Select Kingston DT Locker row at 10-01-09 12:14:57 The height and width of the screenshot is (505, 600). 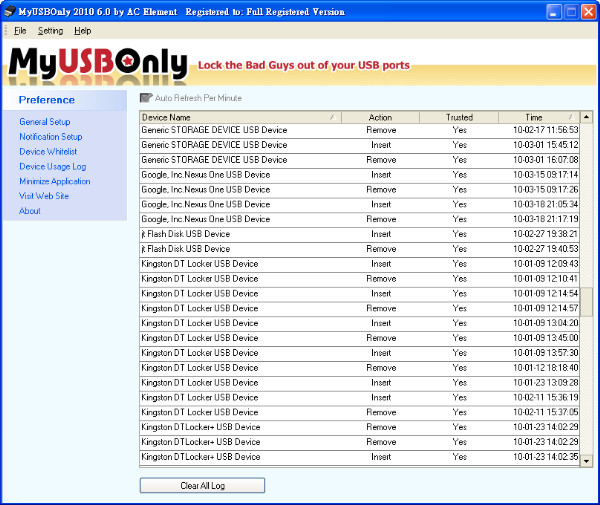[x=359, y=308]
